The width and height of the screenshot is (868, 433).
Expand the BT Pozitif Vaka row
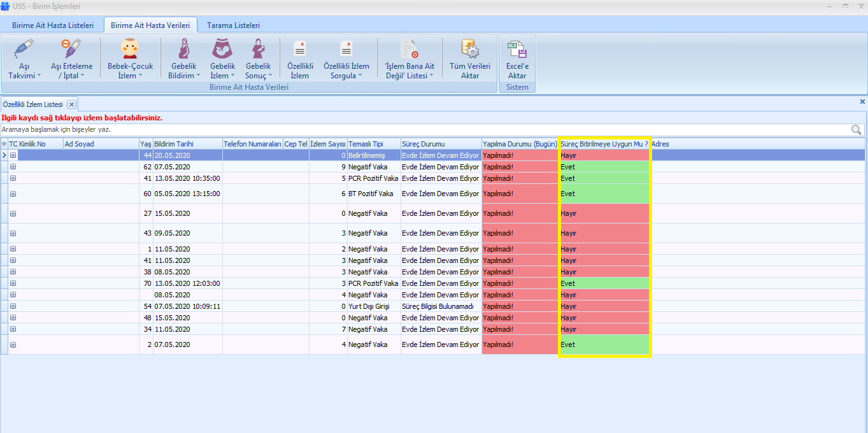[13, 194]
